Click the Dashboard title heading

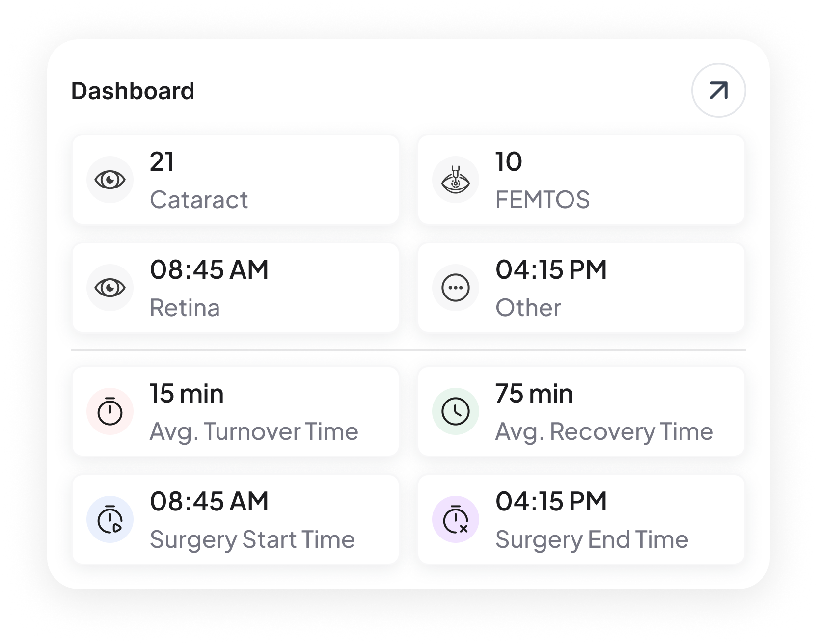click(x=133, y=91)
